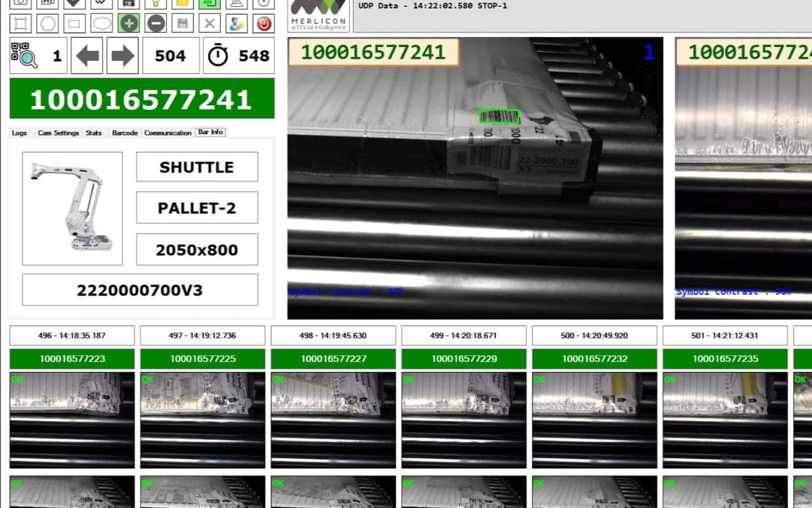Switch to the Barcode tab
Viewport: 812px width, 508px height.
(x=125, y=133)
